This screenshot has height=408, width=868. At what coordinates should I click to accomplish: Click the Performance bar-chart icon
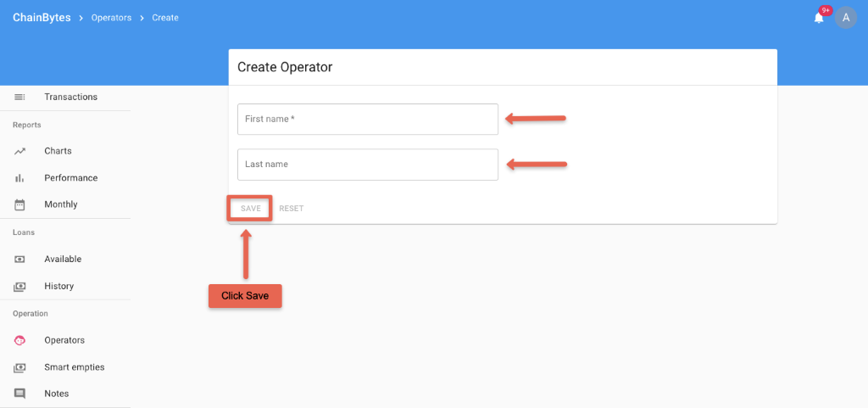point(19,178)
